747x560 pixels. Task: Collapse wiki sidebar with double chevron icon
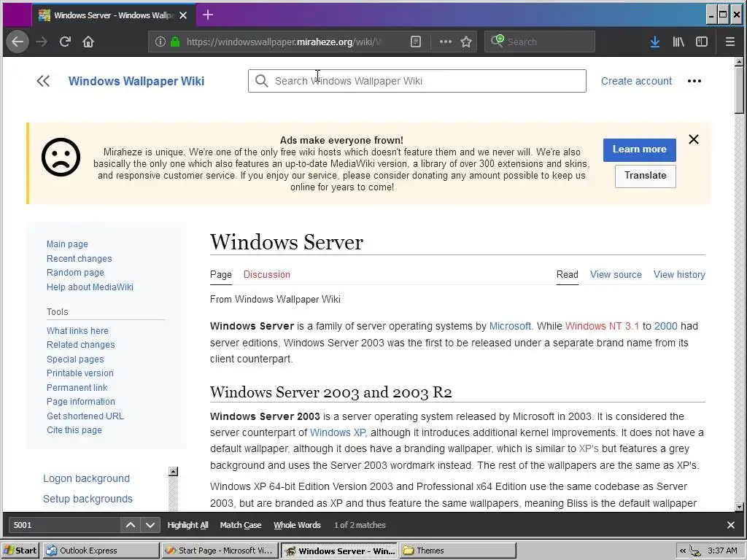click(x=43, y=81)
